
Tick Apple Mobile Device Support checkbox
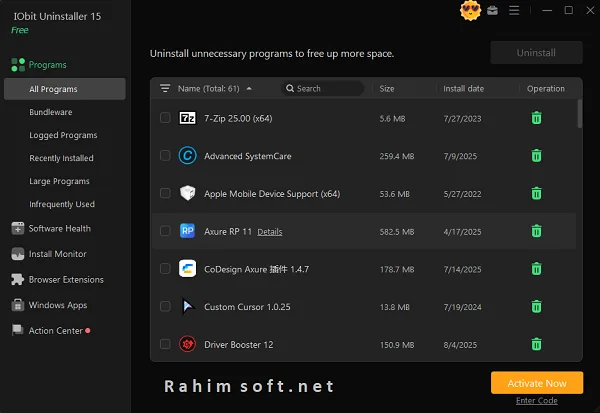pos(165,193)
